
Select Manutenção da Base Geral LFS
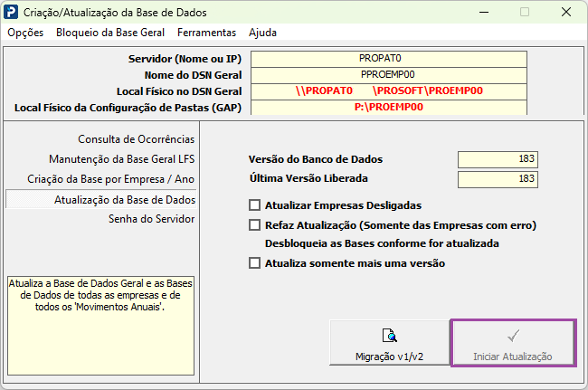(x=122, y=159)
